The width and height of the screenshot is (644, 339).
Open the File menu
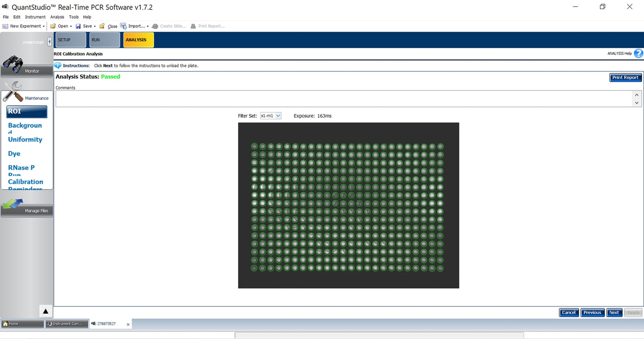[x=6, y=17]
